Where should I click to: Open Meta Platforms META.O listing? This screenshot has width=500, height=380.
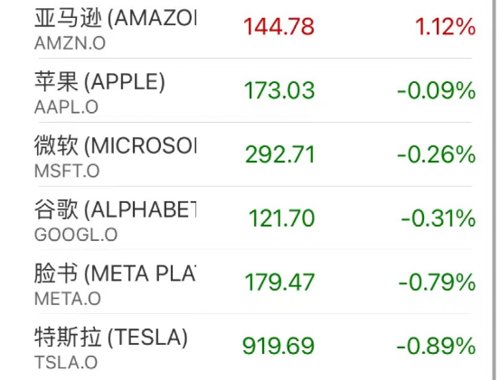click(x=255, y=282)
